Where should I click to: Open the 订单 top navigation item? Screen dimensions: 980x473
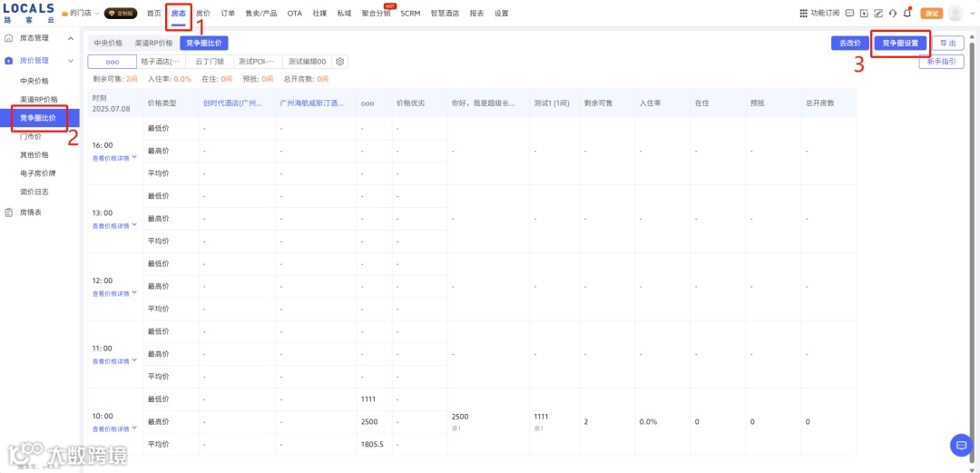pos(228,13)
